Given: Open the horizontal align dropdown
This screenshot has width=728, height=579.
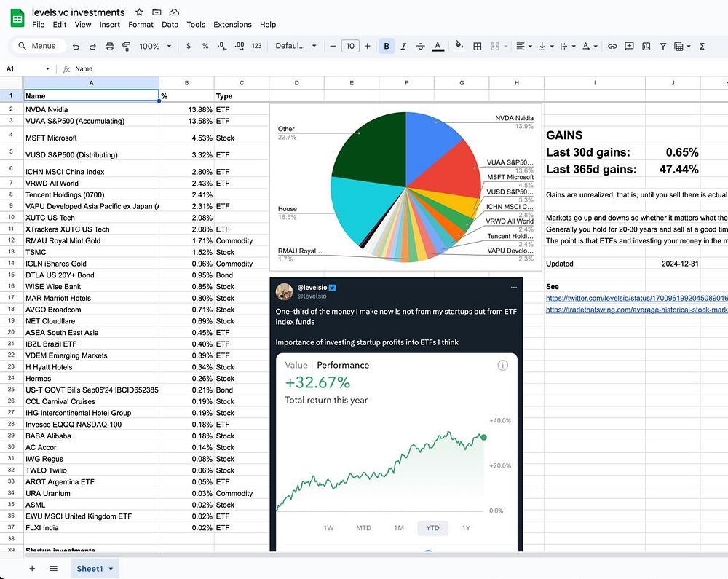Looking at the screenshot, I should (x=523, y=46).
